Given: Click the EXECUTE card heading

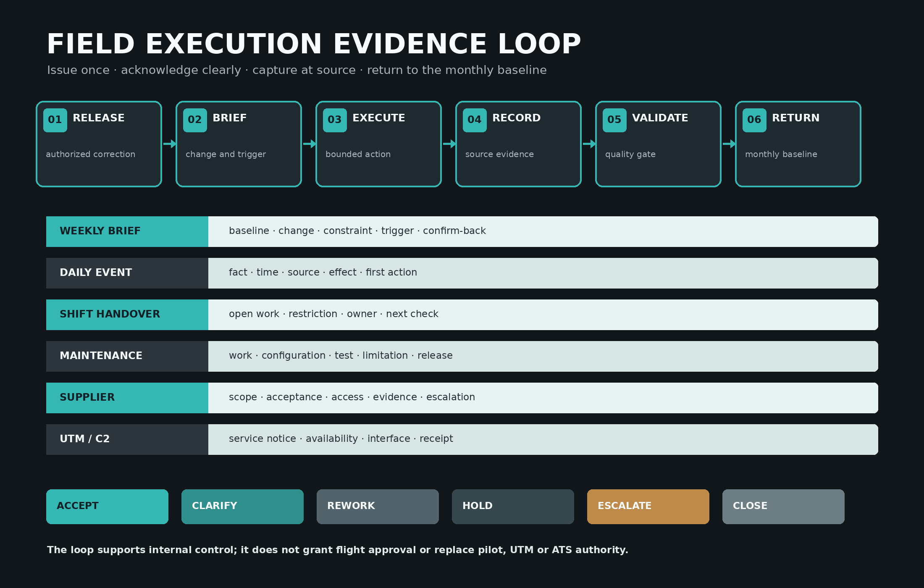Looking at the screenshot, I should tap(379, 118).
